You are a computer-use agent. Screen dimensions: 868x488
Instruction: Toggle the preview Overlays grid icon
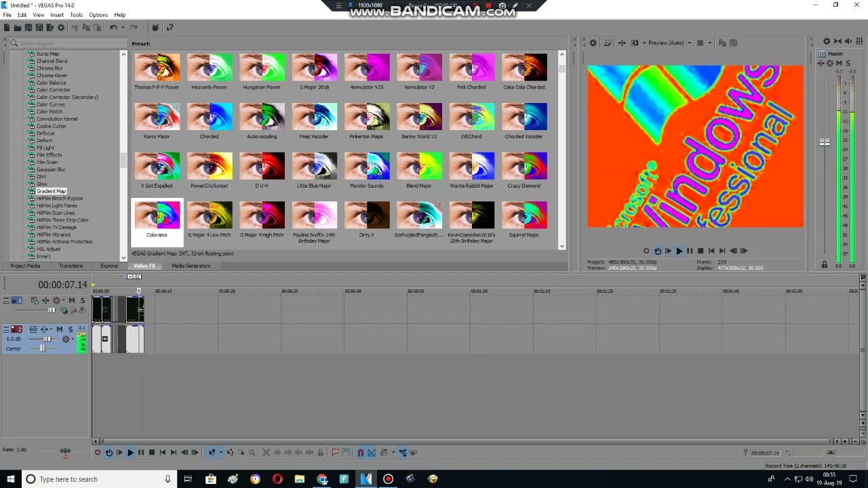[700, 43]
